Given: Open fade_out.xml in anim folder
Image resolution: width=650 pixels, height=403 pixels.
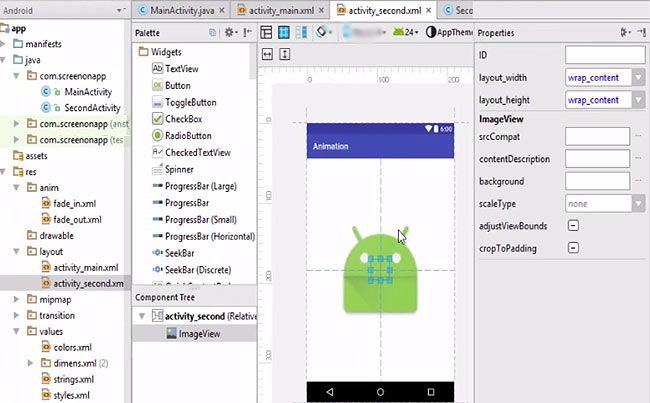Looking at the screenshot, I should pos(77,219).
